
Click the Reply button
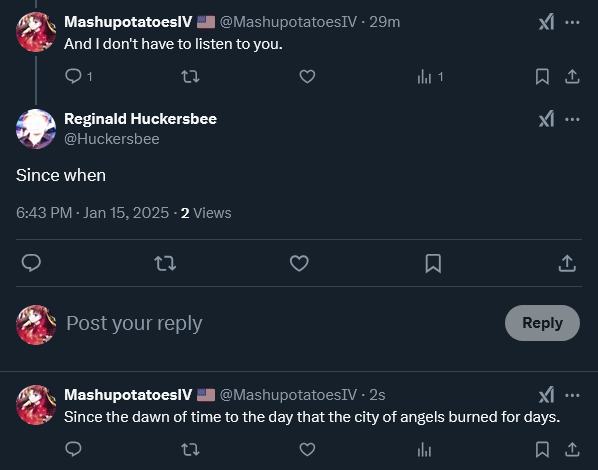pyautogui.click(x=542, y=323)
